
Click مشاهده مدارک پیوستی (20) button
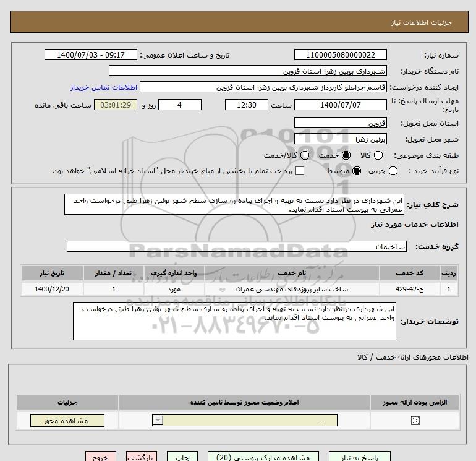pyautogui.click(x=263, y=457)
